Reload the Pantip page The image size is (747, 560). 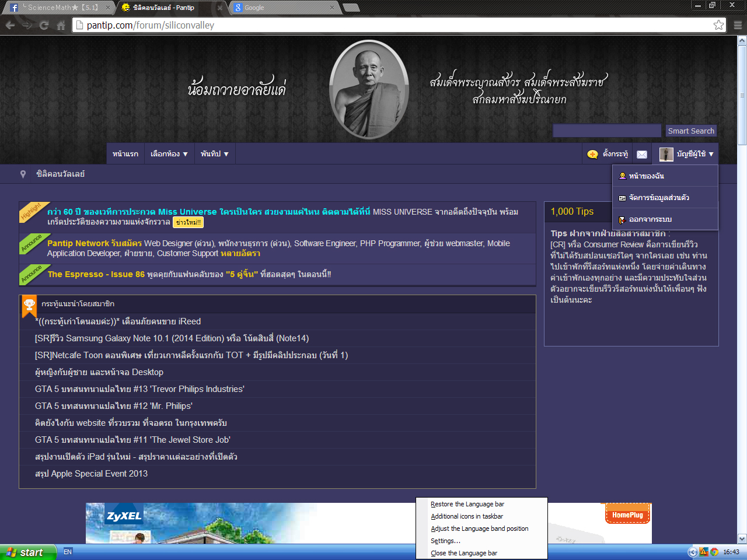pyautogui.click(x=44, y=25)
